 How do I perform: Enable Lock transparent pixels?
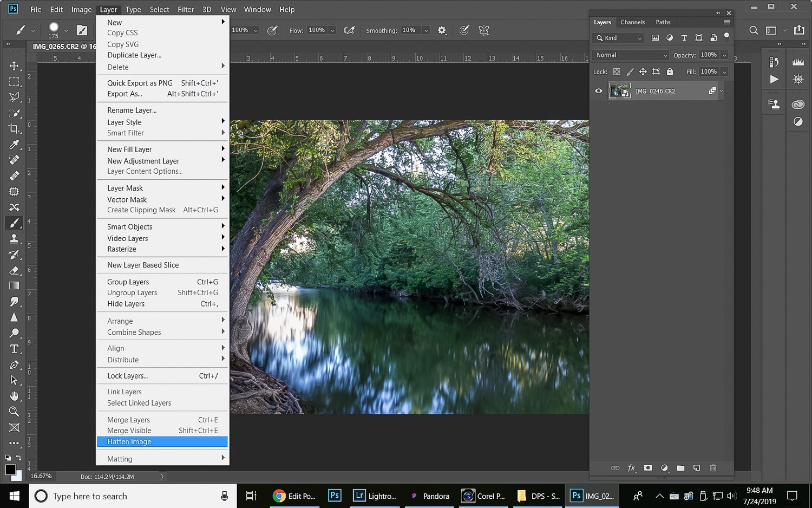[x=616, y=71]
